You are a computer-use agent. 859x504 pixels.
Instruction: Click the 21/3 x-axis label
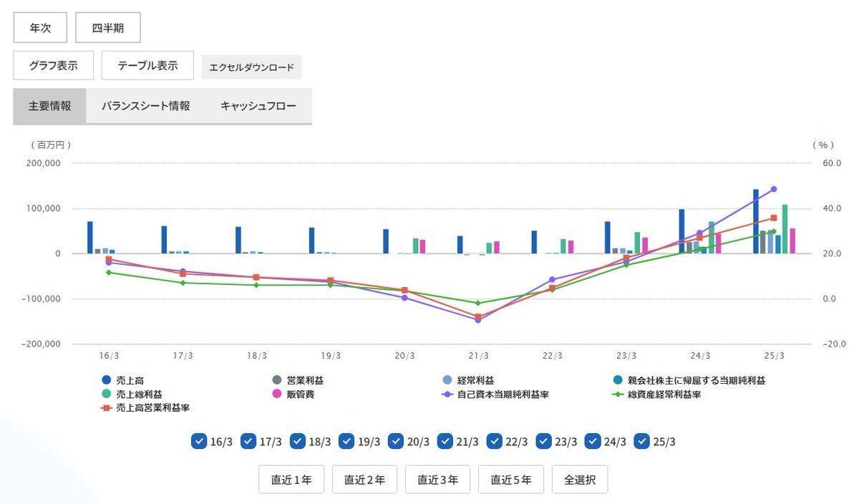478,356
